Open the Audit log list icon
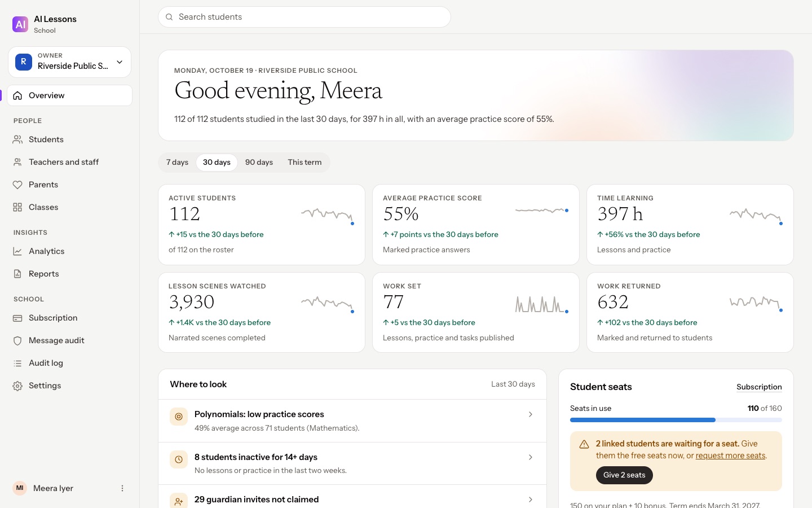Viewport: 812px width, 508px height. point(17,363)
